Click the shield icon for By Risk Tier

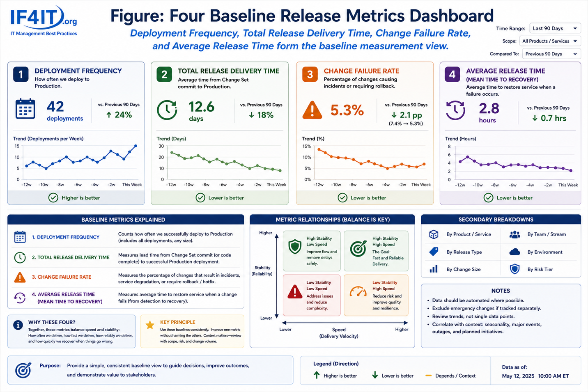point(514,269)
